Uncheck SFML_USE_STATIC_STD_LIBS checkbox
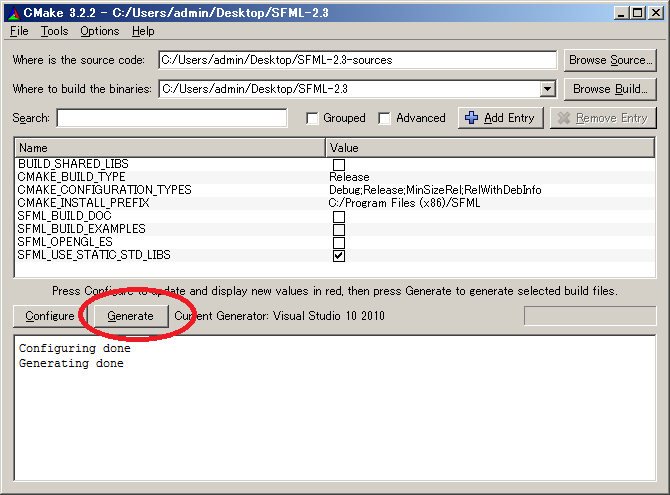 (339, 256)
